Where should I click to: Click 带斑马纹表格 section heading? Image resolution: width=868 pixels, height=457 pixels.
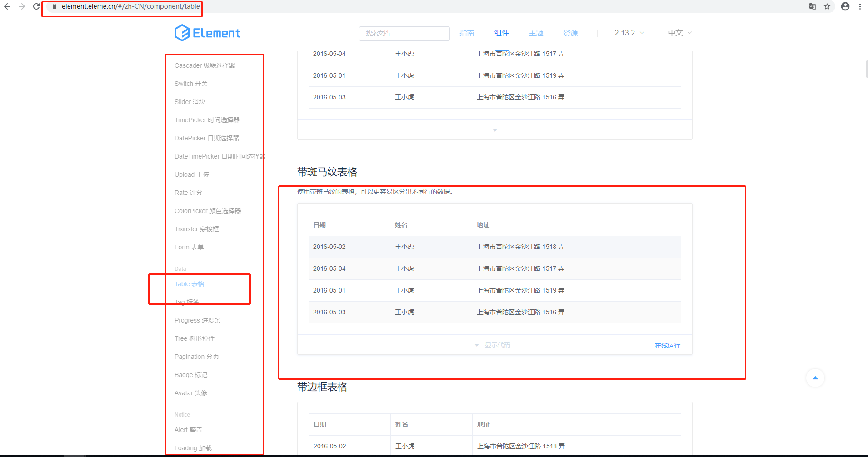coord(327,172)
